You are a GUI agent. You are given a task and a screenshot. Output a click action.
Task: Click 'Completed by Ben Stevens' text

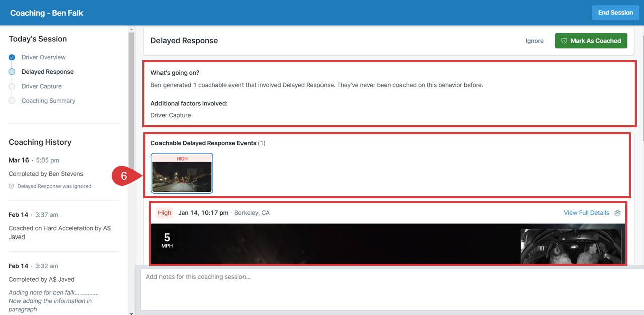(x=46, y=174)
